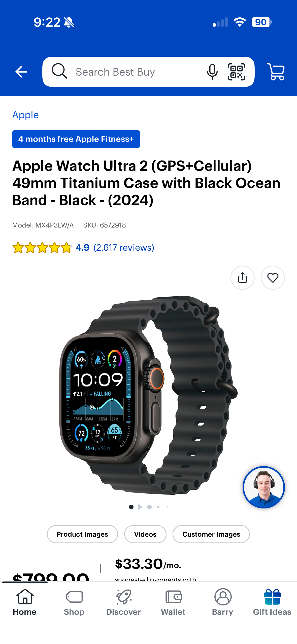Select the Videos pill button
This screenshot has height=644, width=297.
(x=145, y=534)
